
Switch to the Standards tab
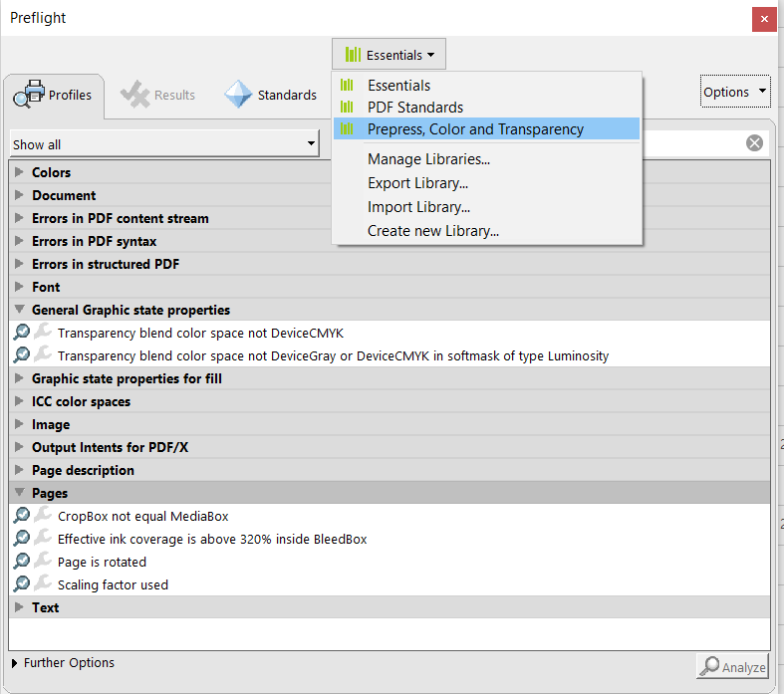(271, 96)
